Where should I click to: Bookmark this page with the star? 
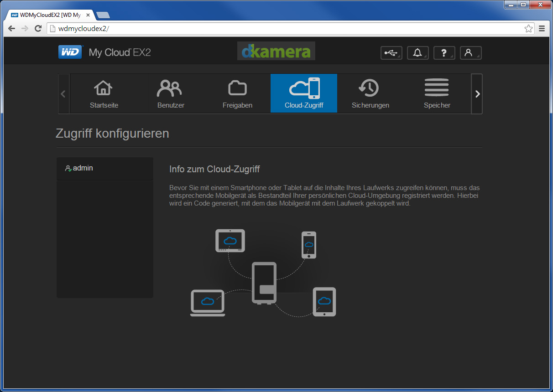click(528, 29)
